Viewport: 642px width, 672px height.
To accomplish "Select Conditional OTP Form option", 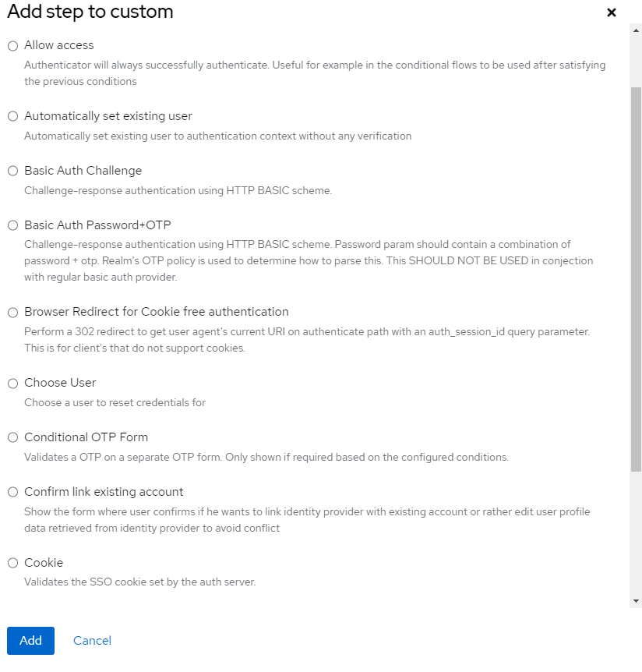I will pyautogui.click(x=12, y=437).
